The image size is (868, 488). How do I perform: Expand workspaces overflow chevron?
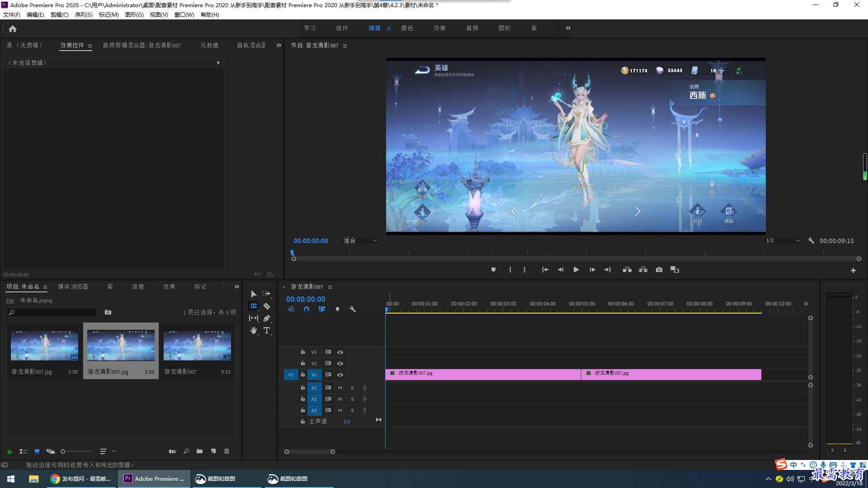click(568, 28)
